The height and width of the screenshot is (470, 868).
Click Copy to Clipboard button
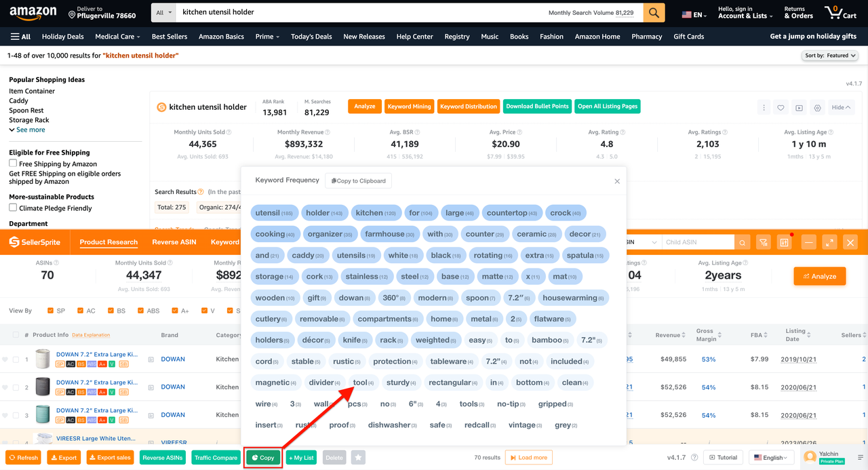[x=358, y=181]
